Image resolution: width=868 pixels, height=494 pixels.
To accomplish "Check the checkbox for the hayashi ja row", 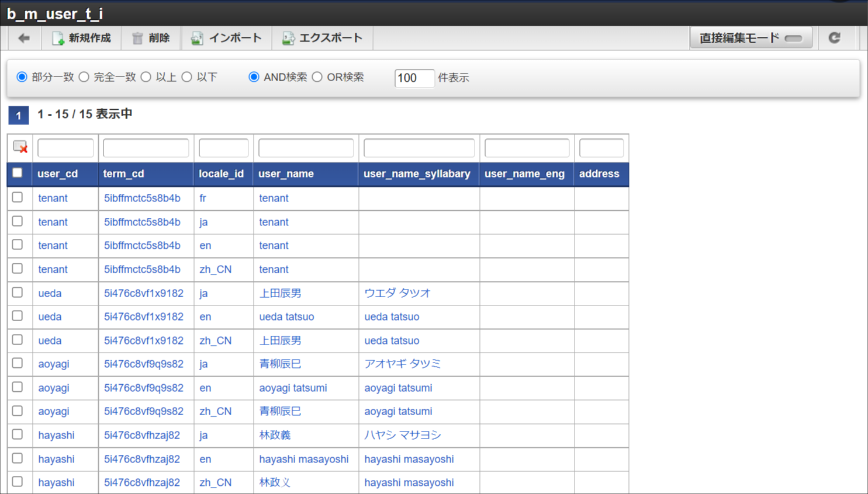I will [17, 435].
